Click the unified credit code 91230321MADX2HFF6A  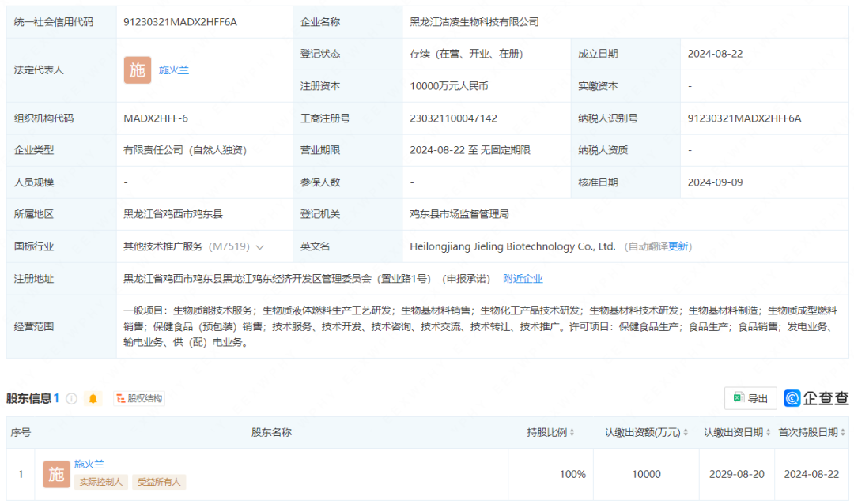tap(180, 22)
